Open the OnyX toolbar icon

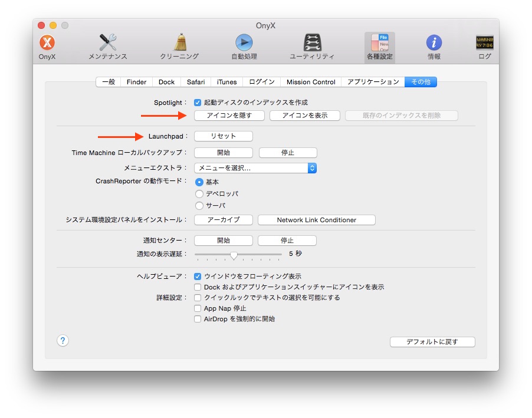pos(47,47)
